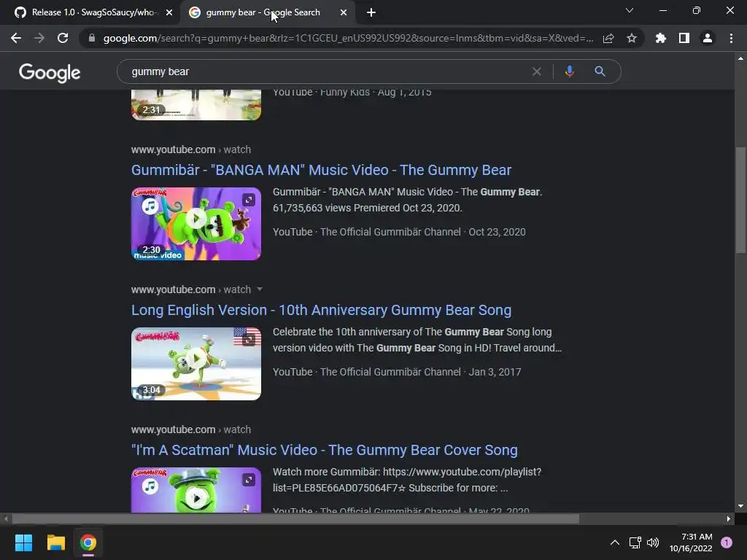This screenshot has width=747, height=560.
Task: Start a voice search with microphone
Action: (x=569, y=71)
